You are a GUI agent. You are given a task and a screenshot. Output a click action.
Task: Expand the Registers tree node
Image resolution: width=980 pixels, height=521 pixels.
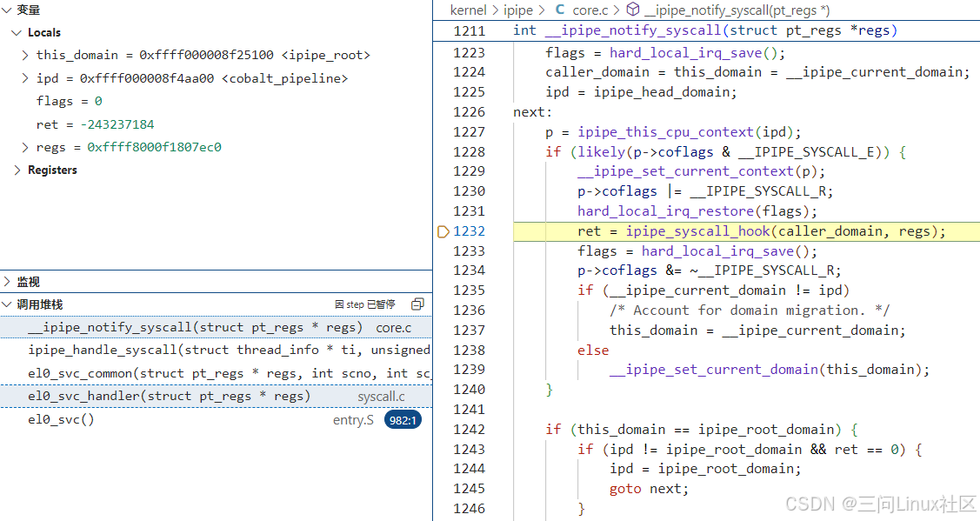[x=17, y=170]
